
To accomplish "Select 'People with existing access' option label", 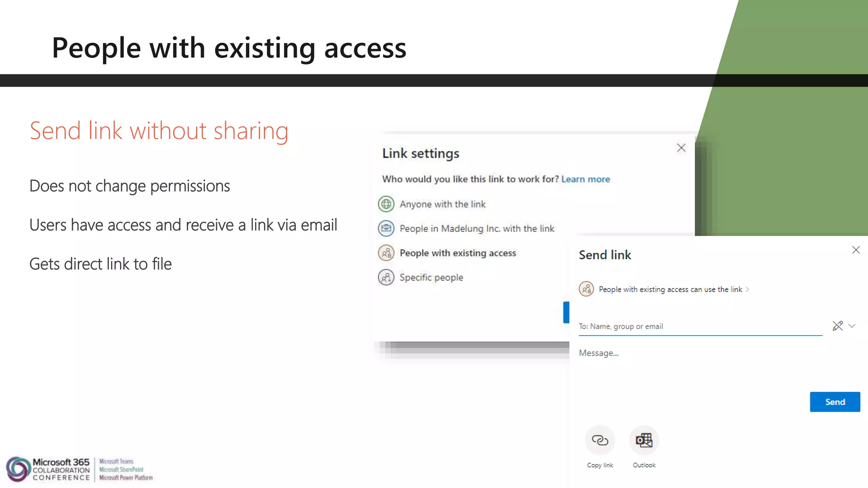I will coord(458,253).
